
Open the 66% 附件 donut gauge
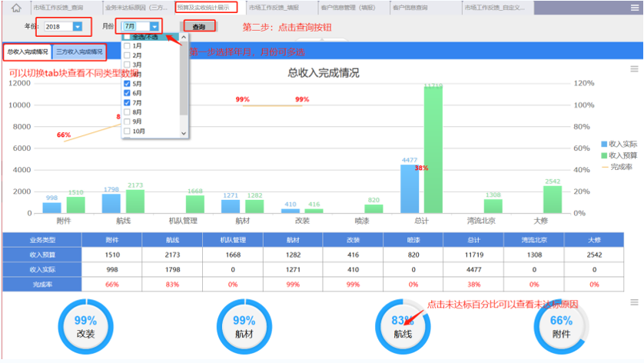pos(561,327)
